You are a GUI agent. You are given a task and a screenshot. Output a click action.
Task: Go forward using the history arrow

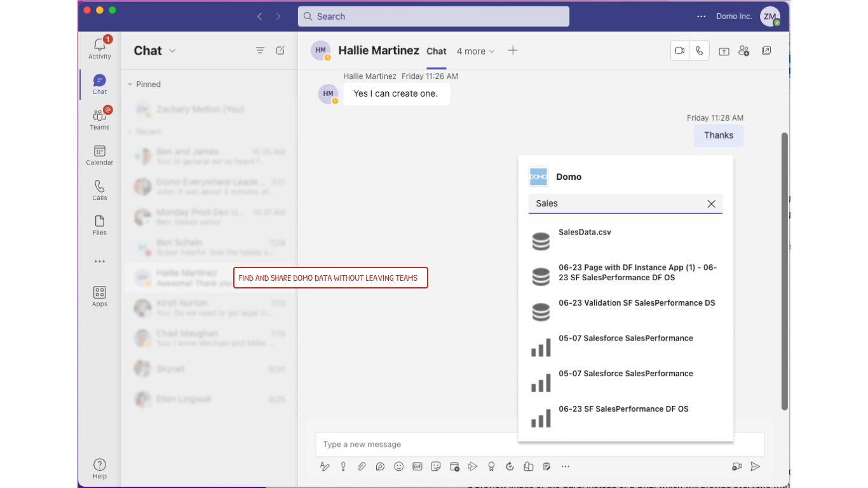278,17
